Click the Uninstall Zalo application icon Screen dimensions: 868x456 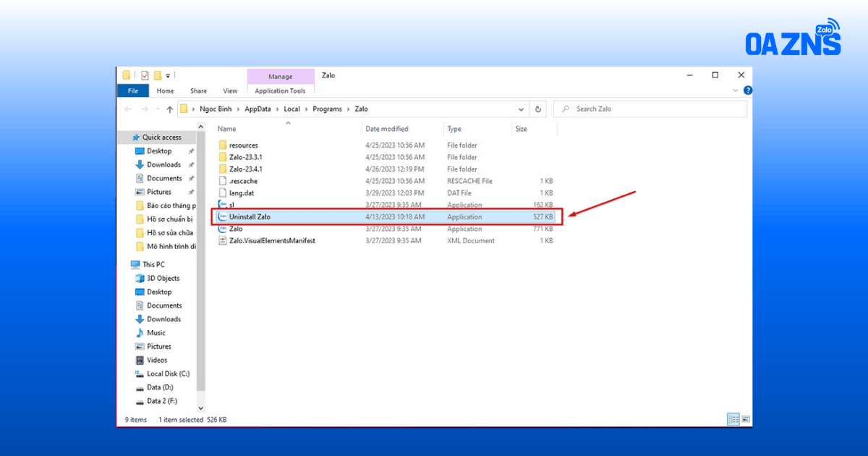pyautogui.click(x=223, y=217)
